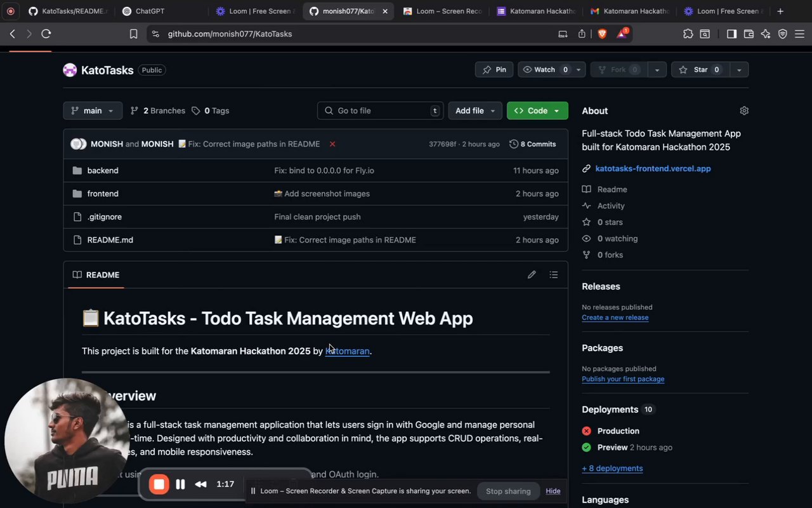Switch to the first Loom Free Screen tab

(256, 11)
